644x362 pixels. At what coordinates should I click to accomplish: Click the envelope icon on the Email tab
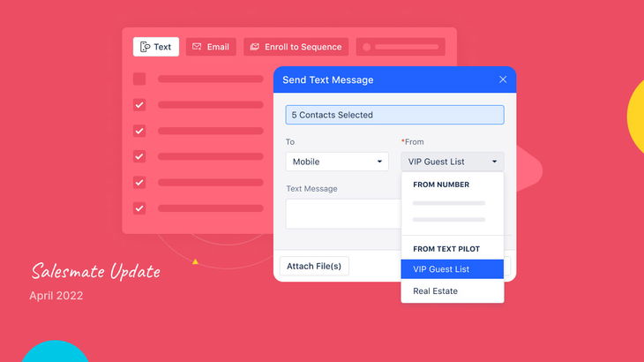click(197, 47)
